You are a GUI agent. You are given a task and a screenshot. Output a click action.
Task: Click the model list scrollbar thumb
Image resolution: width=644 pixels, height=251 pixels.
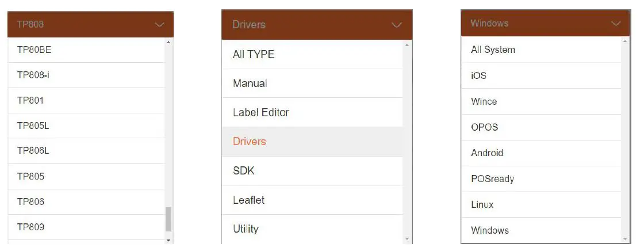coord(168,219)
